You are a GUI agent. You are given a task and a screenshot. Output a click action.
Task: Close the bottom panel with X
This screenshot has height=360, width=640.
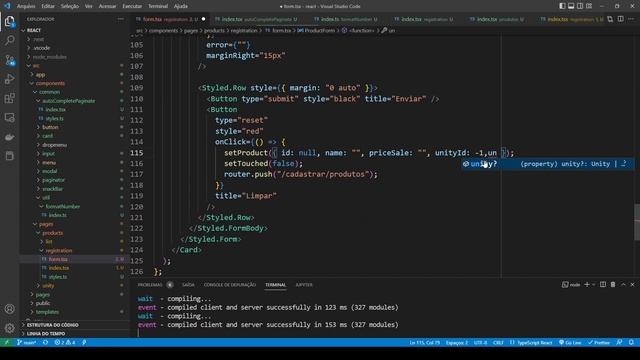coord(632,284)
